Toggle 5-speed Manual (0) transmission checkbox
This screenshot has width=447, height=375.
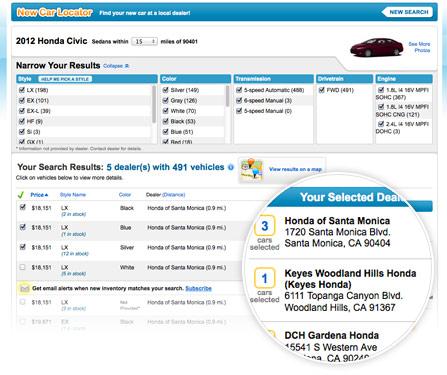(239, 111)
